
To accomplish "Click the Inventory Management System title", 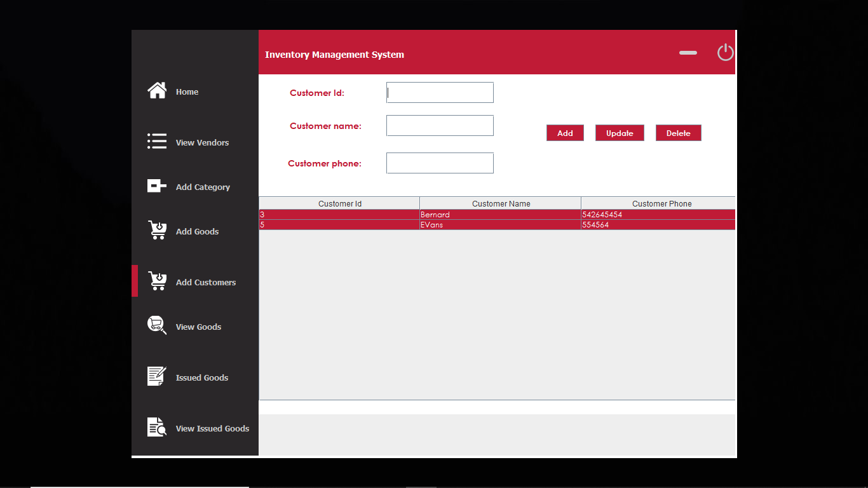I will point(334,55).
